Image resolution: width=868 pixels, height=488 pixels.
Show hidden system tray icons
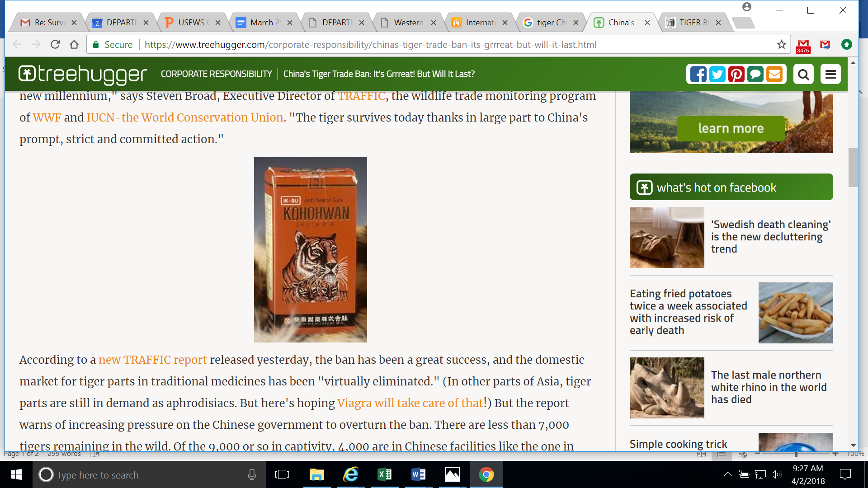[x=727, y=474]
